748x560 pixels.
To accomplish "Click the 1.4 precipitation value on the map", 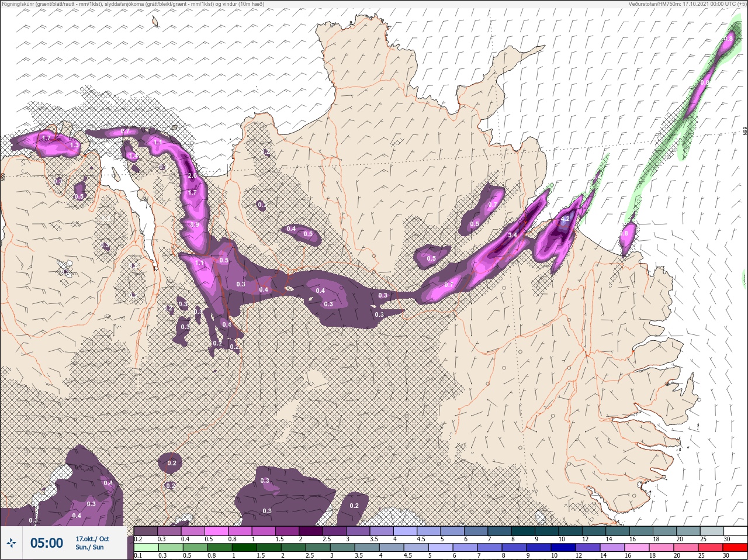I will click(x=133, y=156).
